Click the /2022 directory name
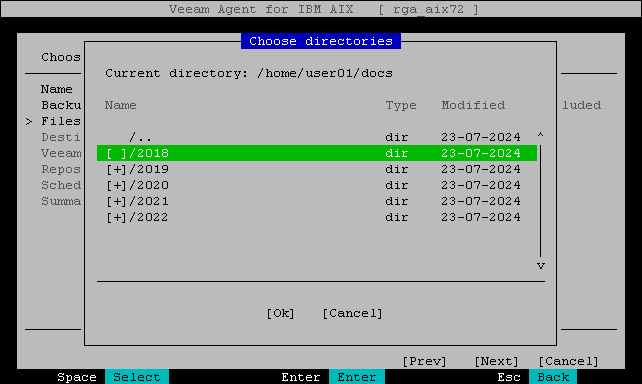642x384 pixels. pyautogui.click(x=149, y=217)
